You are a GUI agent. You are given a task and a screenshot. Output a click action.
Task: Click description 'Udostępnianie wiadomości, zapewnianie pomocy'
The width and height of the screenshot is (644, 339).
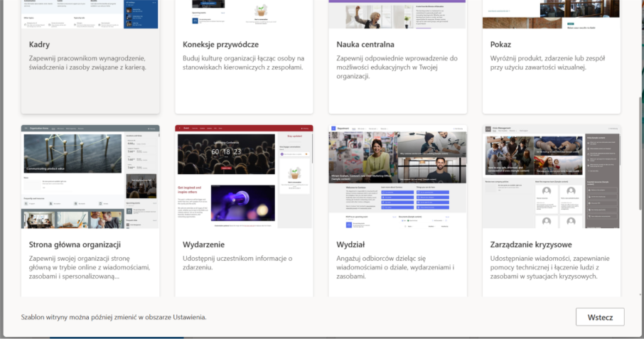pos(549,267)
